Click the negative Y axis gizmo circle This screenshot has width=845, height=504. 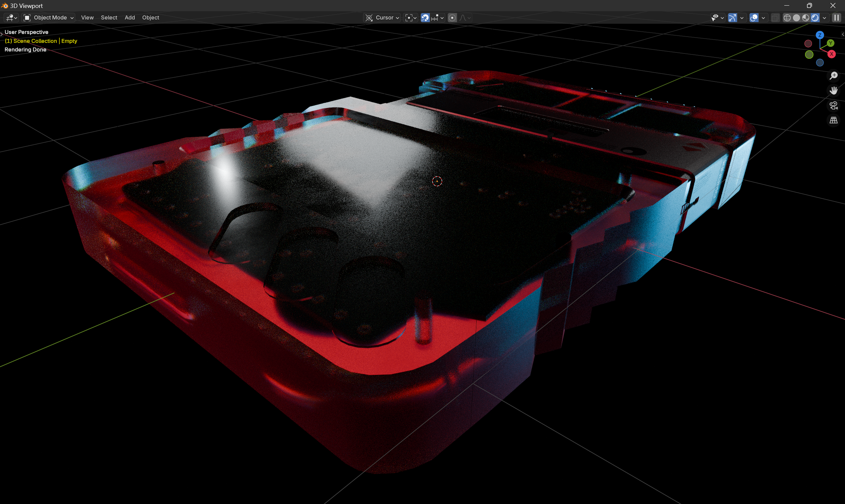(x=809, y=54)
